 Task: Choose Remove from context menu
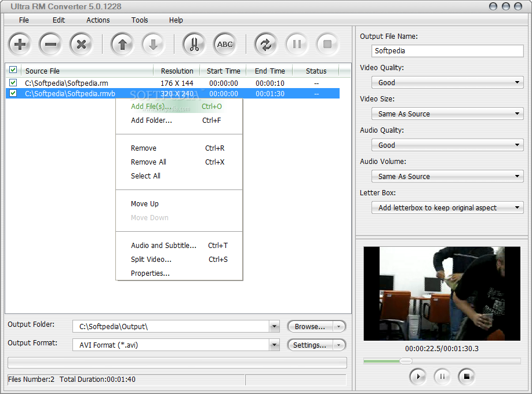click(179, 148)
